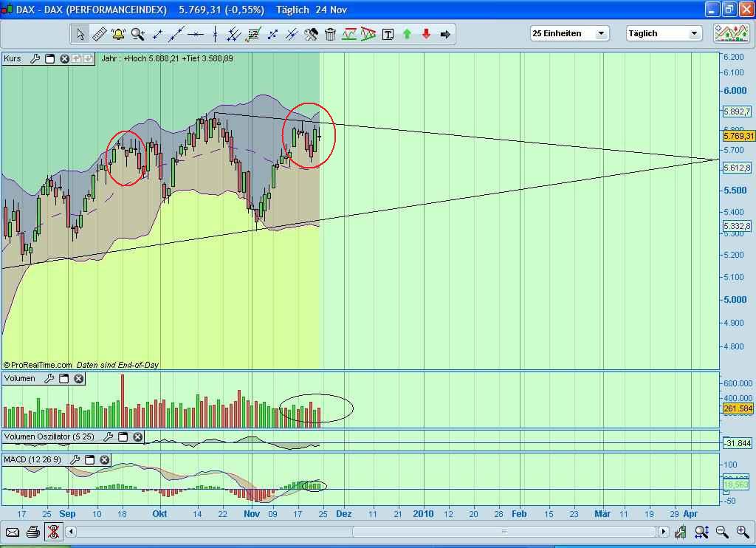Move Kurs panel down arrow
756x548 pixels.
click(x=89, y=59)
